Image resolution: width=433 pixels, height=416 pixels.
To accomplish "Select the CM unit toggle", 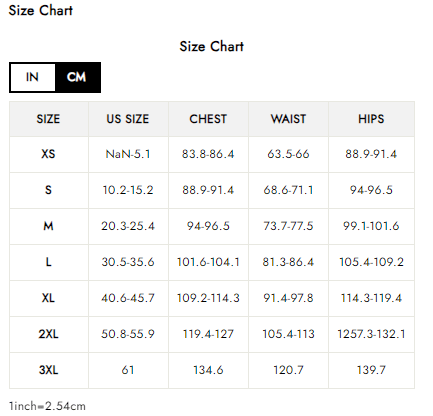I will (77, 77).
